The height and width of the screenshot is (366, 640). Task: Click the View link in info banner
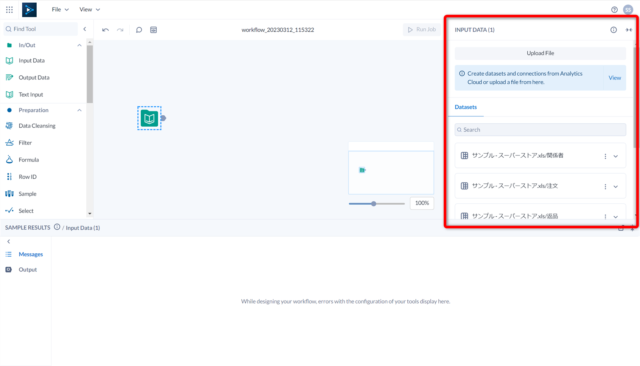click(615, 78)
